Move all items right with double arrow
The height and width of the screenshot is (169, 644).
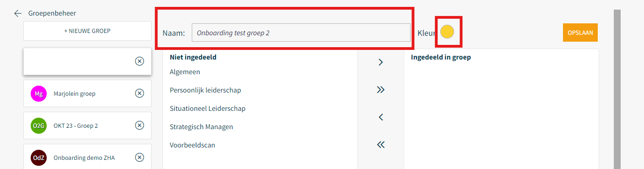coord(380,90)
